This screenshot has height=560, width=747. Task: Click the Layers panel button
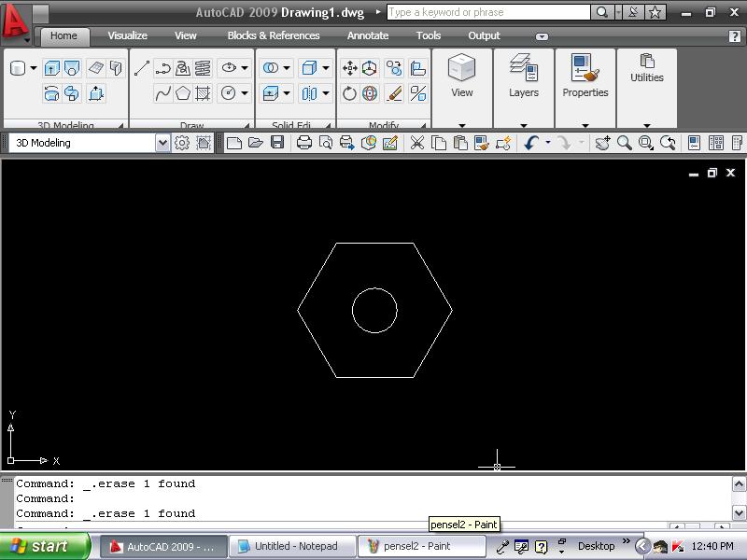(x=524, y=77)
